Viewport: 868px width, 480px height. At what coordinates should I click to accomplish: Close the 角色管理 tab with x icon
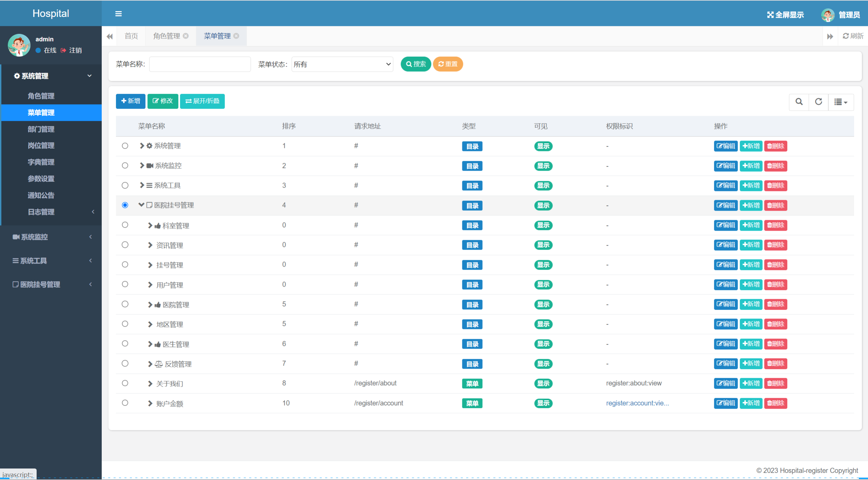click(186, 36)
